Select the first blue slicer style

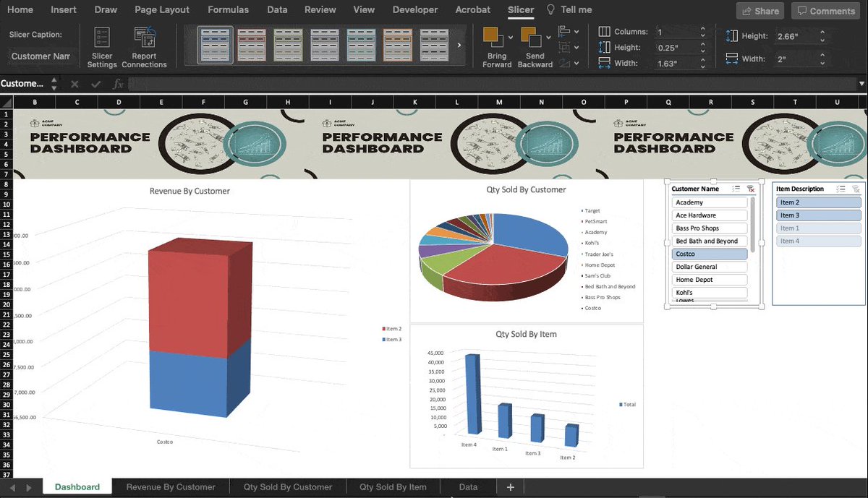[216, 45]
